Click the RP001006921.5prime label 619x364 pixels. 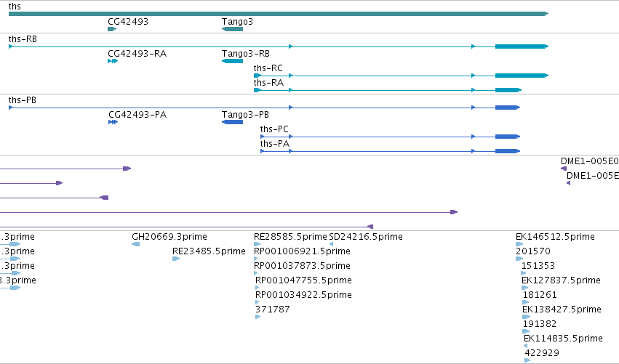coord(302,251)
